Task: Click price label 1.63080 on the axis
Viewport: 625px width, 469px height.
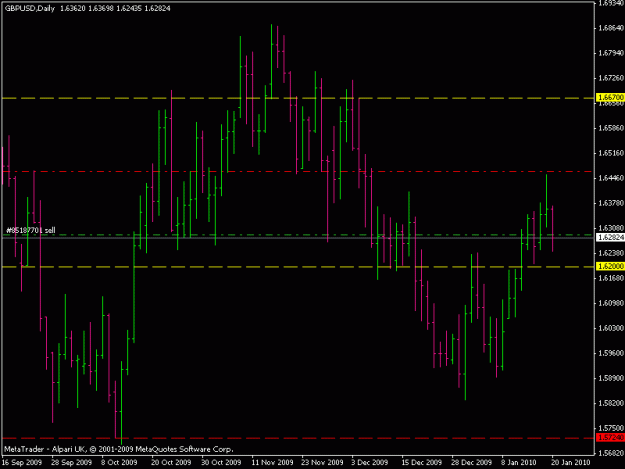Action: click(611, 228)
